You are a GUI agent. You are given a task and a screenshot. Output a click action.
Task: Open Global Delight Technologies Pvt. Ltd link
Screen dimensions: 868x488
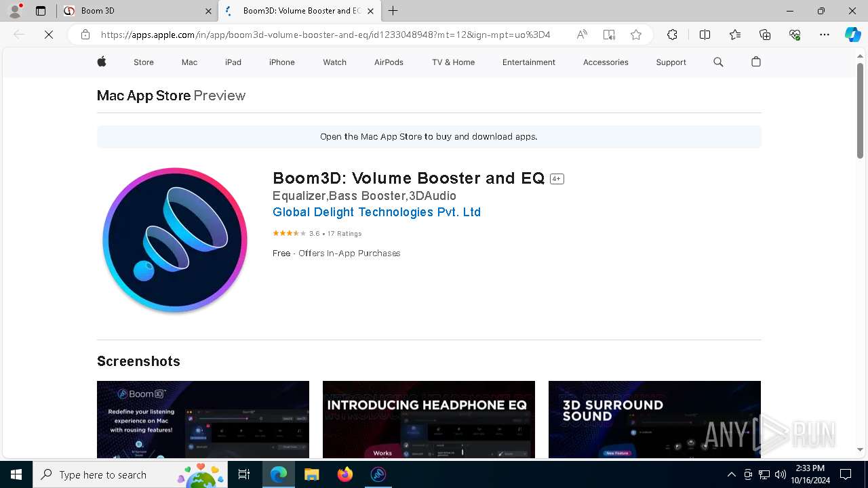[376, 212]
